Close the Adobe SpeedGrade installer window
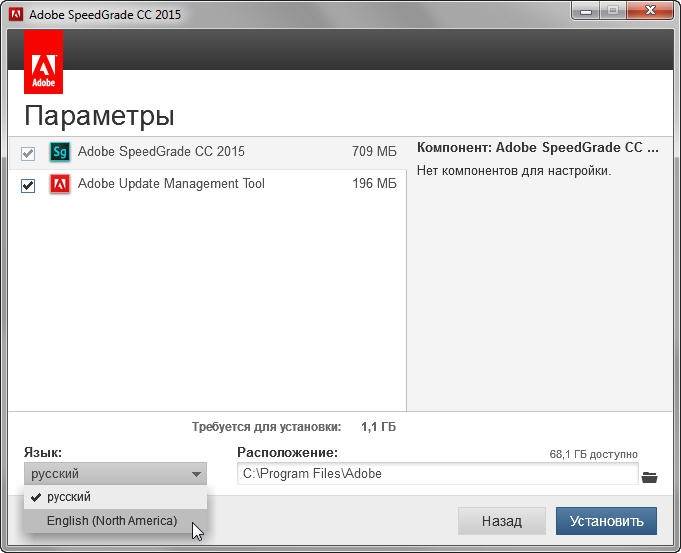This screenshot has height=553, width=681. (650, 11)
